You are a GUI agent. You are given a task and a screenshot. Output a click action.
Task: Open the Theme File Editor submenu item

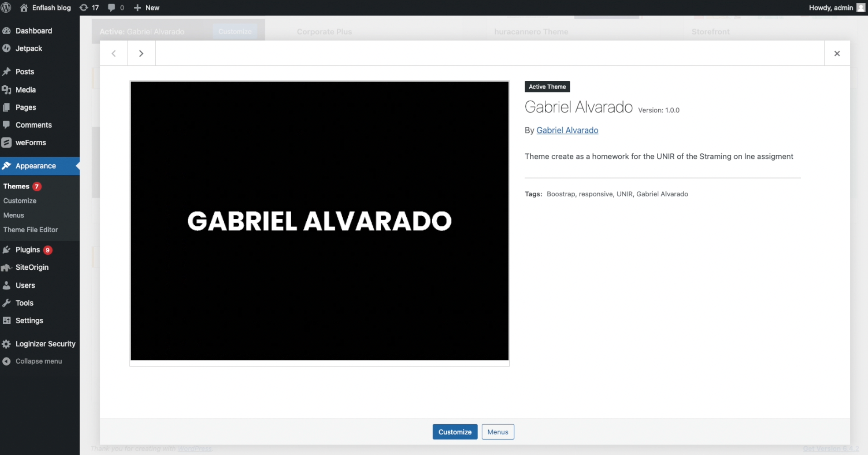(x=30, y=230)
